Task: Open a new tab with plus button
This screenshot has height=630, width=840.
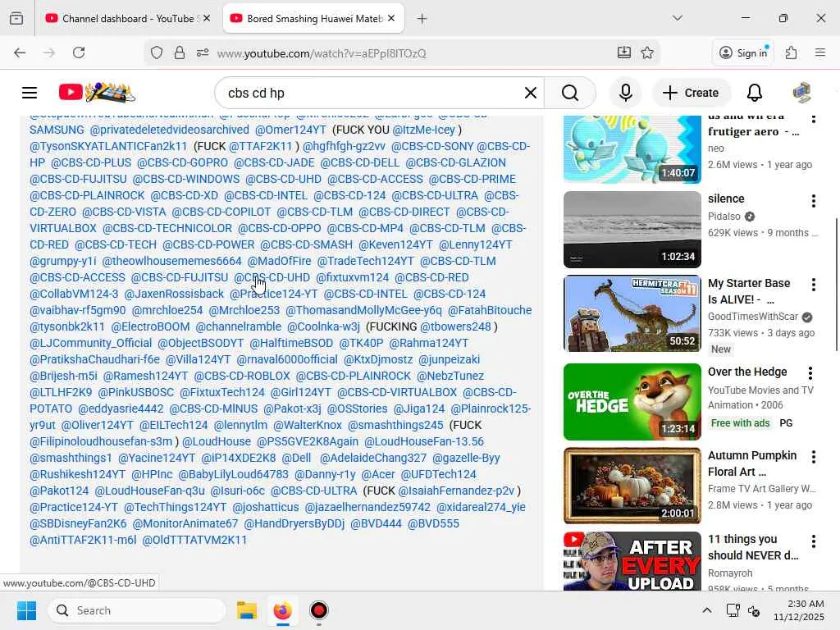Action: click(422, 19)
